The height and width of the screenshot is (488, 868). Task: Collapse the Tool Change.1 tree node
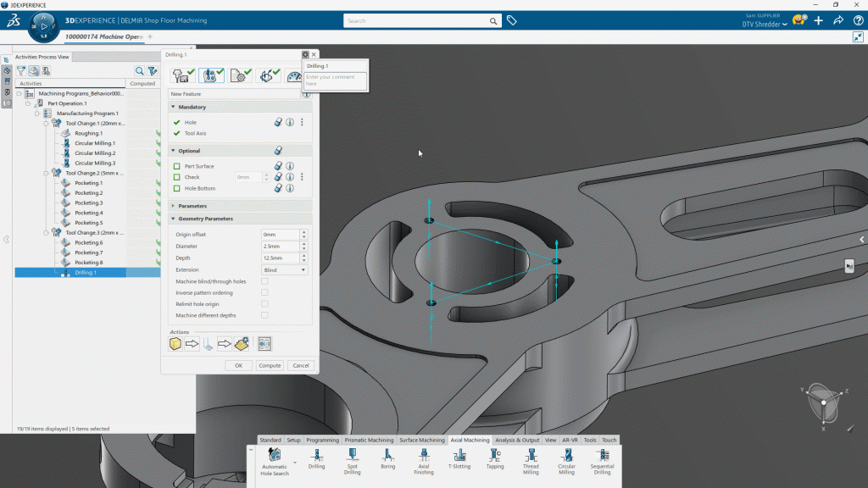(47, 123)
